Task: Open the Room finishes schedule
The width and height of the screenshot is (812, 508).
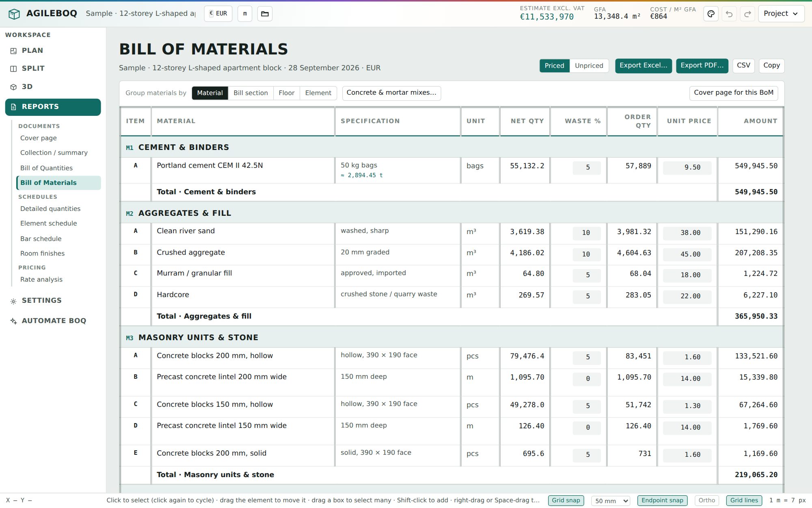Action: coord(59,254)
